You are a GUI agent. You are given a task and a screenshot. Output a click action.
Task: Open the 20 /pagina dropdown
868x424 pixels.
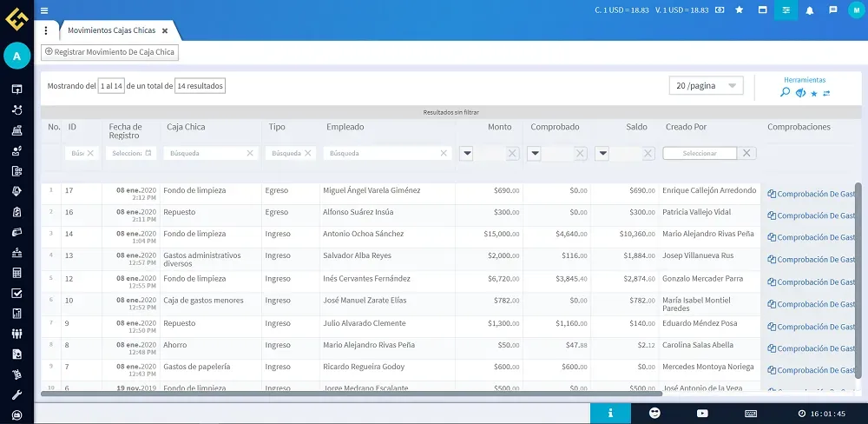click(x=707, y=86)
